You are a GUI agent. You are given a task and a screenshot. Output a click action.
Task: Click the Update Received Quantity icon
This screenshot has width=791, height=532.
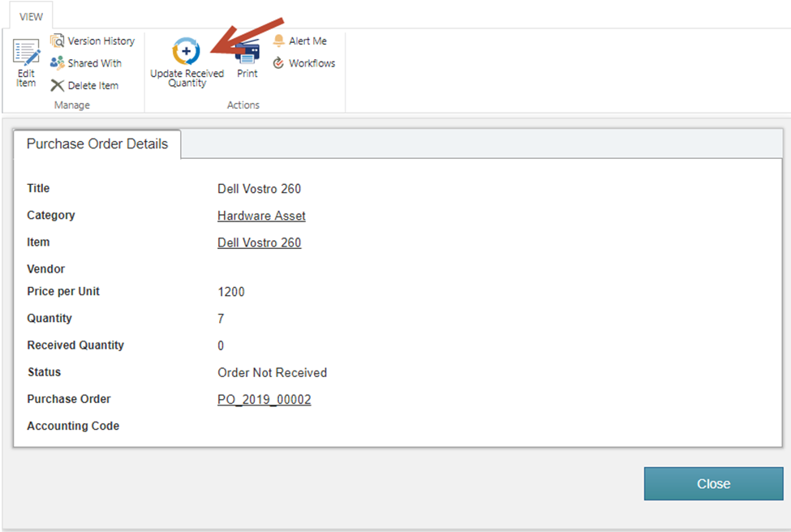click(x=187, y=53)
